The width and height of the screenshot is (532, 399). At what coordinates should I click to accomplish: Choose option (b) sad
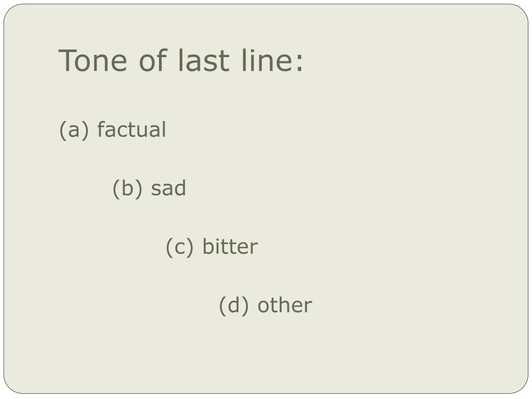click(x=149, y=188)
